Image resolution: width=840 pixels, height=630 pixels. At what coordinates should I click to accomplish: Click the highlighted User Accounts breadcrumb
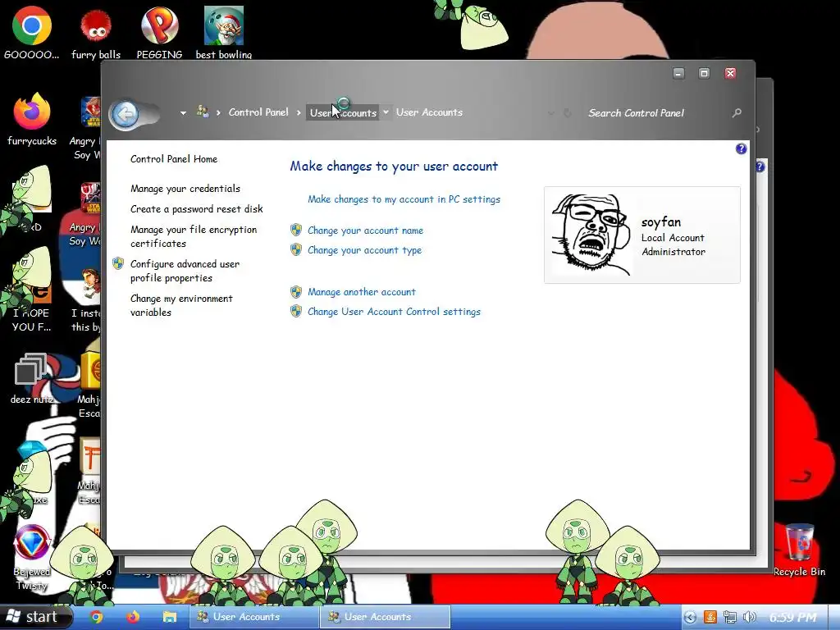343,112
